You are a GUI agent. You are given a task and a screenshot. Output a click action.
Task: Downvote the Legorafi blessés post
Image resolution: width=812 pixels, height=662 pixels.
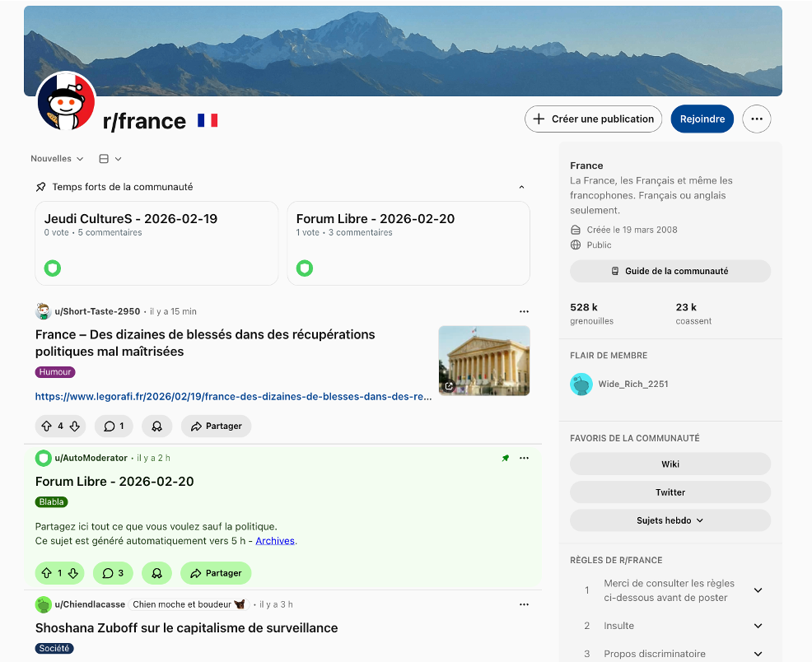75,426
